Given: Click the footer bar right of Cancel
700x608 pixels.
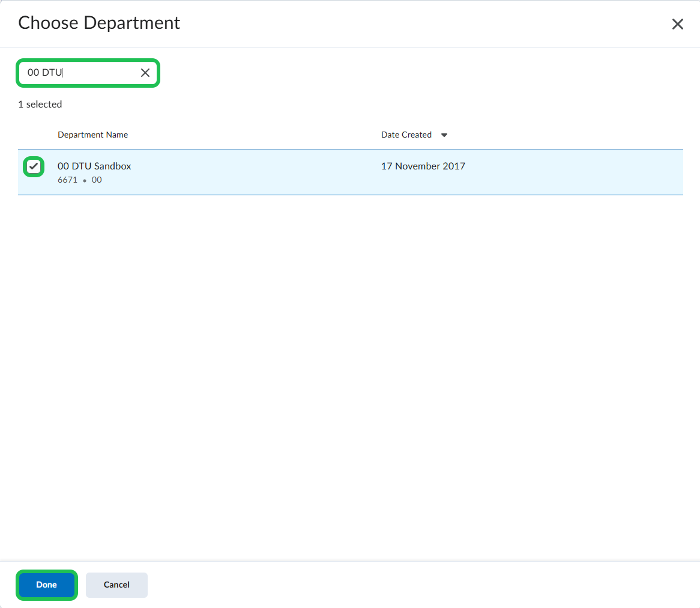Looking at the screenshot, I should pos(420,585).
